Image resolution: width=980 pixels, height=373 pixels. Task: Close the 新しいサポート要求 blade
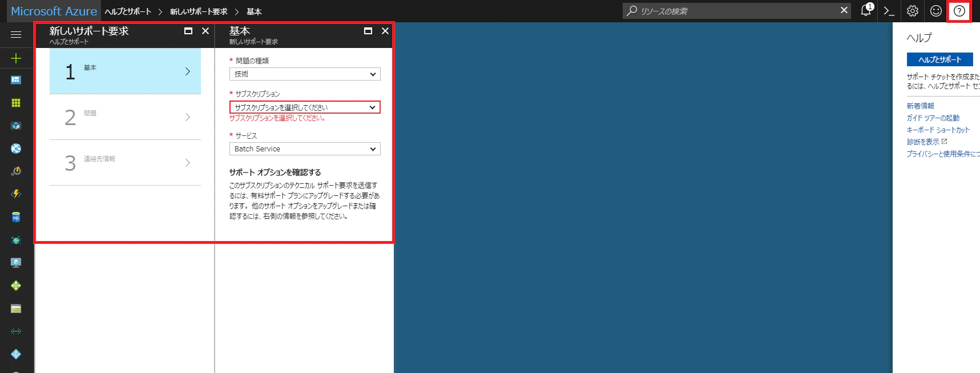pos(205,31)
